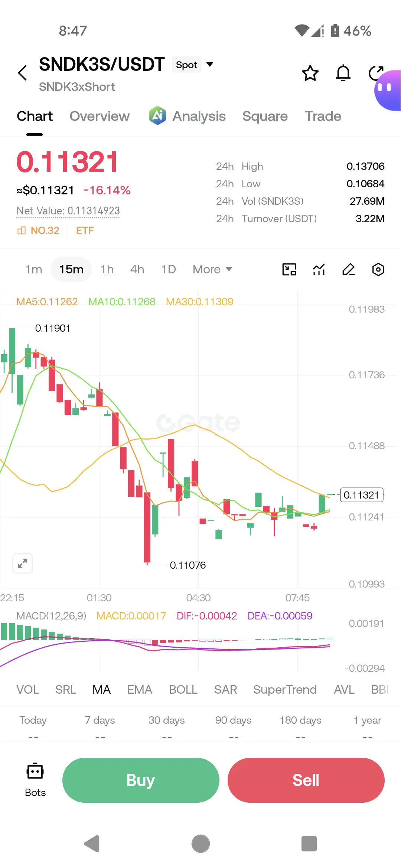Tap Android back navigation button
The width and height of the screenshot is (401, 868).
pyautogui.click(x=92, y=844)
